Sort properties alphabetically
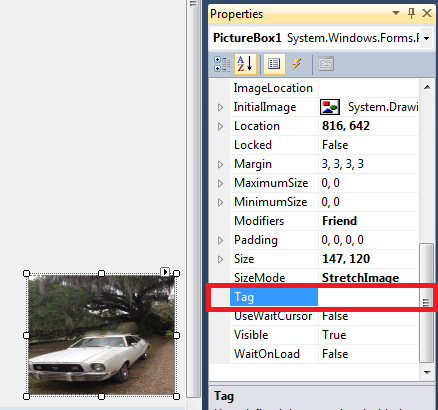 (x=245, y=64)
